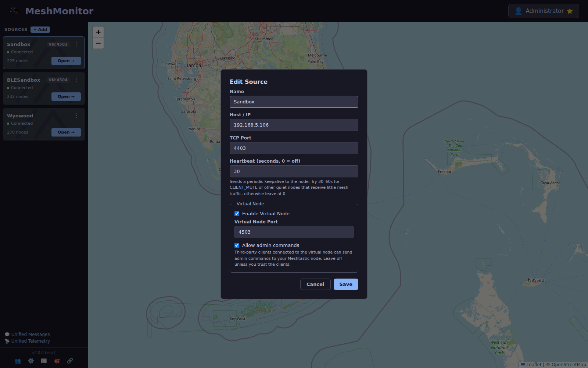
Task: Click the TCP Port input field
Action: [294, 148]
